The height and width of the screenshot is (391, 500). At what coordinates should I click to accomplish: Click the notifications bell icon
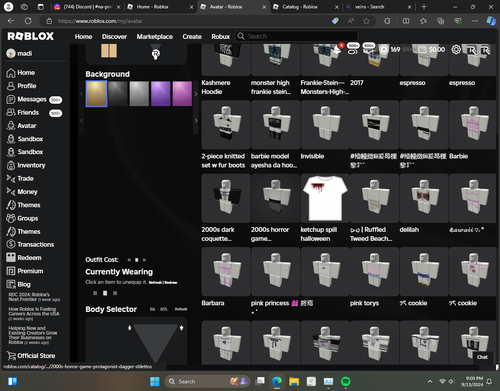pyautogui.click(x=337, y=50)
